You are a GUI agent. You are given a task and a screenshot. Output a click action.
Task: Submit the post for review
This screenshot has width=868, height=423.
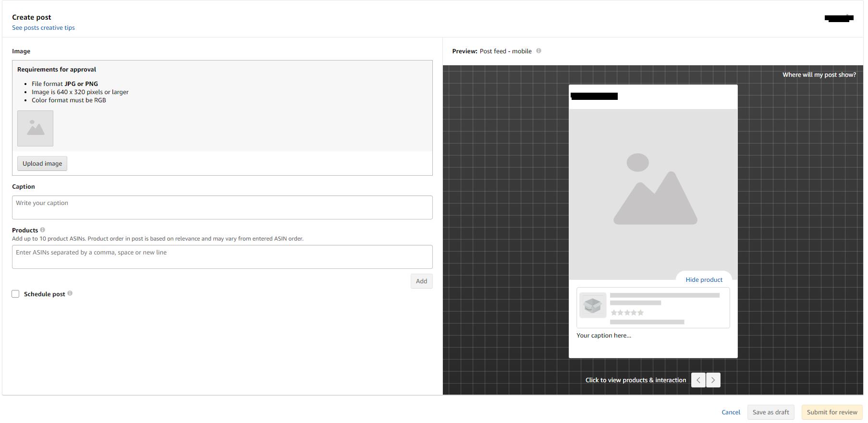[832, 412]
